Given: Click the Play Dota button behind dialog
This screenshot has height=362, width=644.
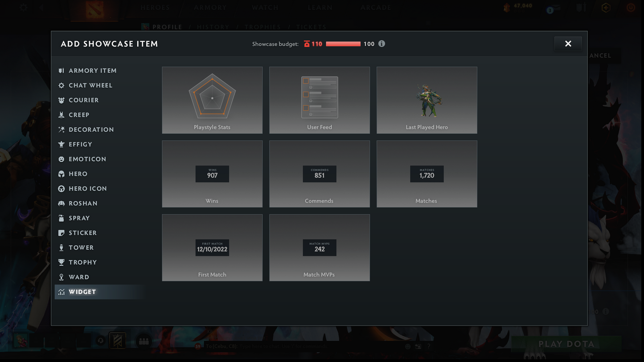Looking at the screenshot, I should coord(566,344).
